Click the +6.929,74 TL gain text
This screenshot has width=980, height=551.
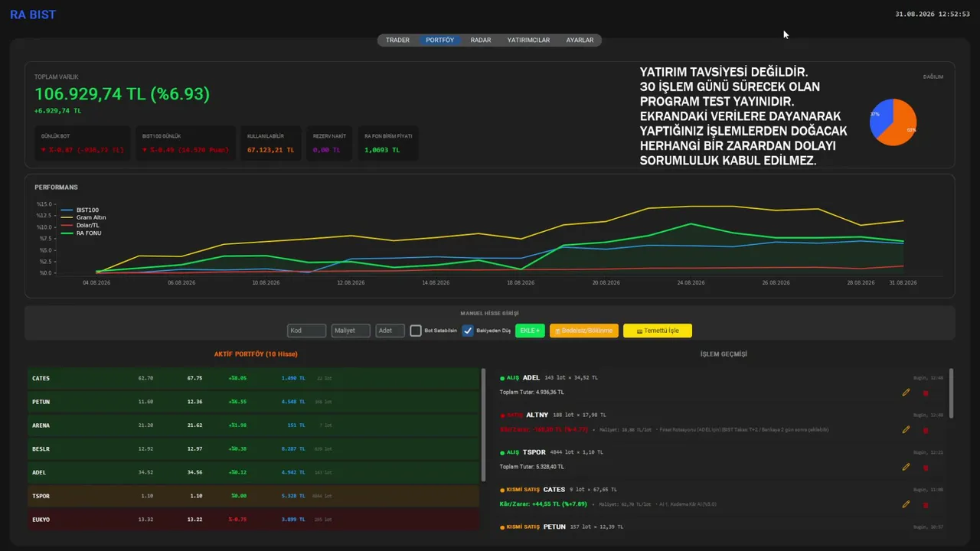coord(57,111)
